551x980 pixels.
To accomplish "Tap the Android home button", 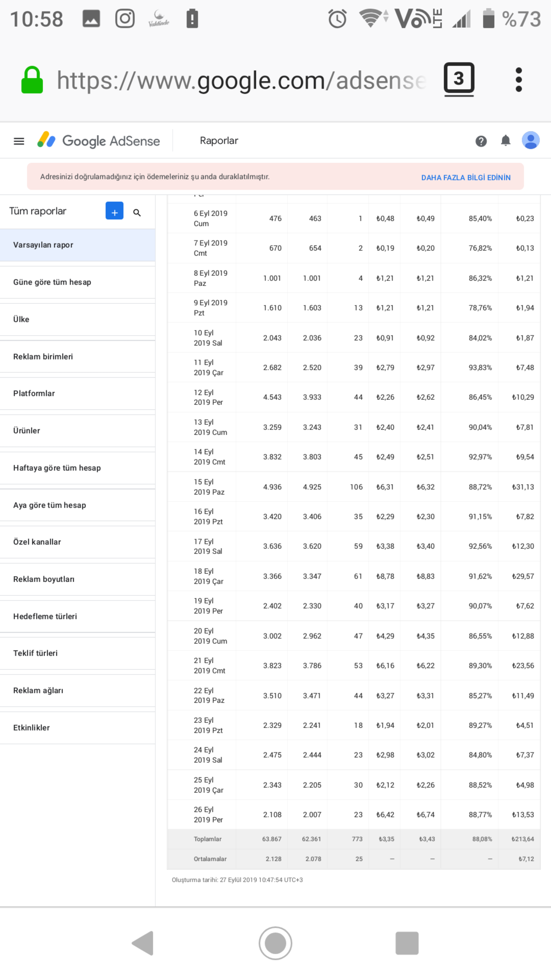I will (275, 943).
